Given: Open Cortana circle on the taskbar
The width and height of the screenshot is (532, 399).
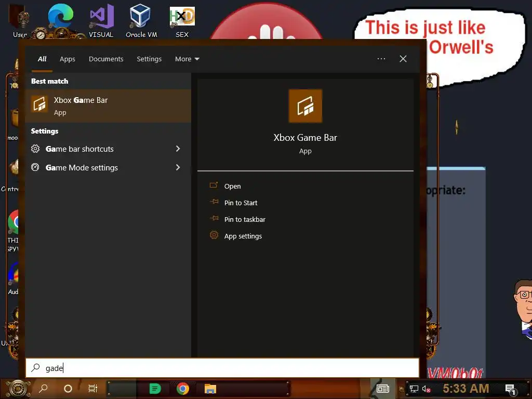Looking at the screenshot, I should tap(68, 389).
